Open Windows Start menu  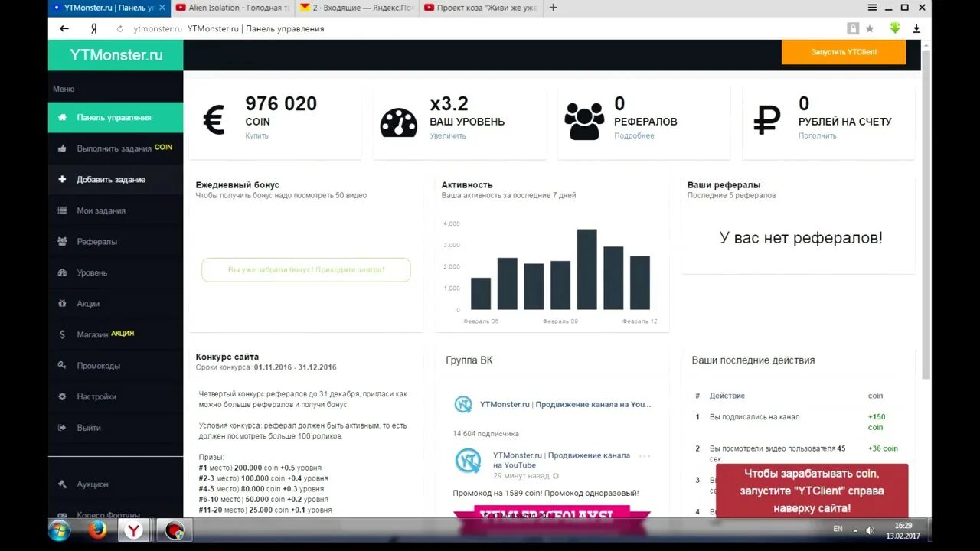click(x=60, y=530)
